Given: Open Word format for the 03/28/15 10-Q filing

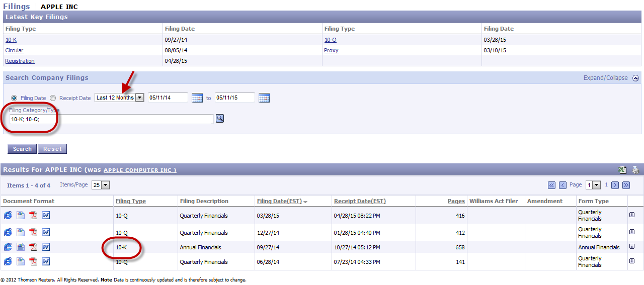Looking at the screenshot, I should click(x=46, y=216).
